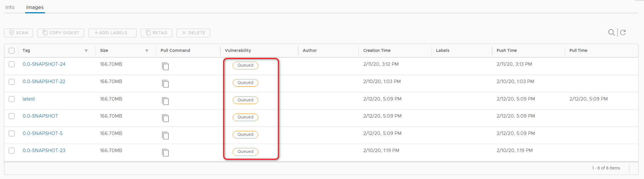Screen dimensions: 644x179
Task: Click the Add Labels button
Action: 112,33
